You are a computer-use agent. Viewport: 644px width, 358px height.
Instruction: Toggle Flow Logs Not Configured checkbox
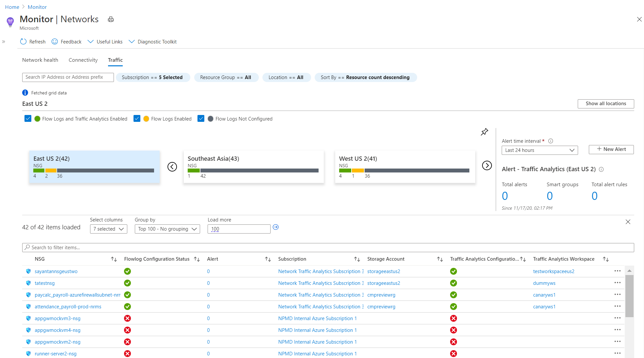point(201,119)
